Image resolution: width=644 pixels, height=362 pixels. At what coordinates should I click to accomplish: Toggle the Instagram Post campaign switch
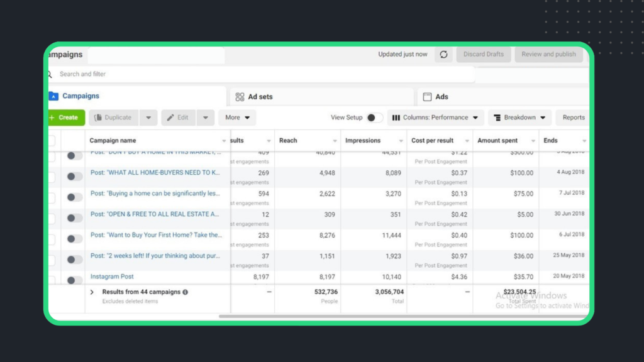[x=74, y=280]
